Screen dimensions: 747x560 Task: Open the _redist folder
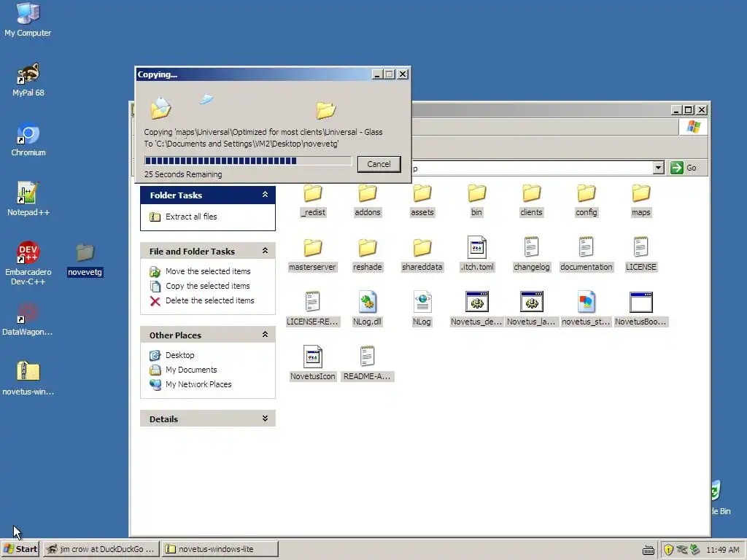click(312, 200)
